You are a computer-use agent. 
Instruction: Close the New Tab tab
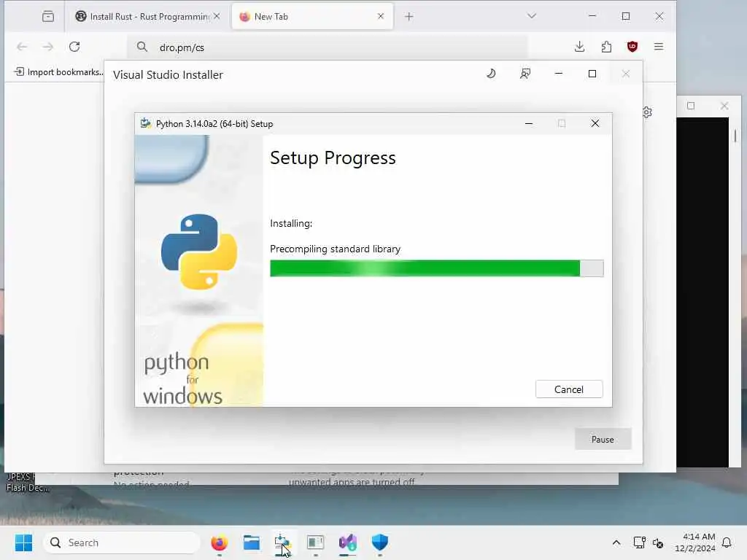[381, 16]
